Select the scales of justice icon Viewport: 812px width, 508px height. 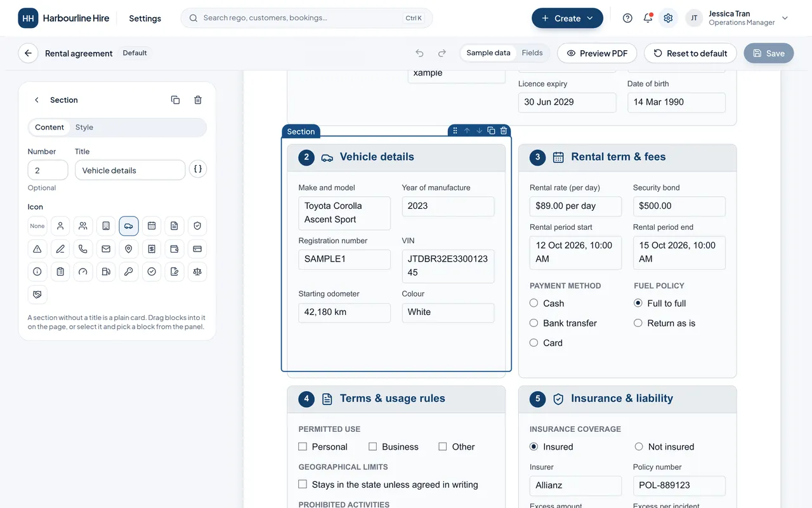[x=197, y=272]
